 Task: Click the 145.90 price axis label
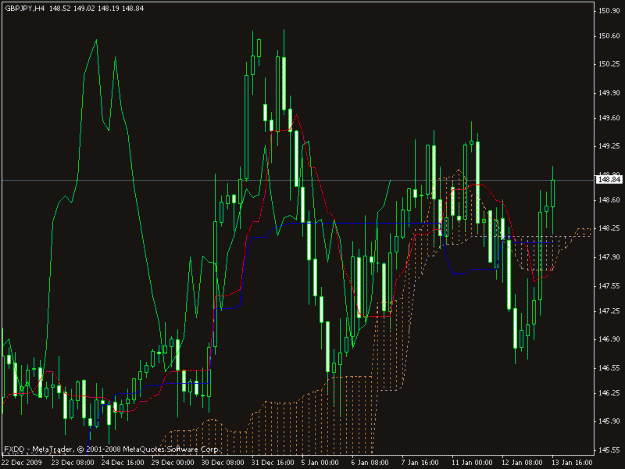click(609, 421)
